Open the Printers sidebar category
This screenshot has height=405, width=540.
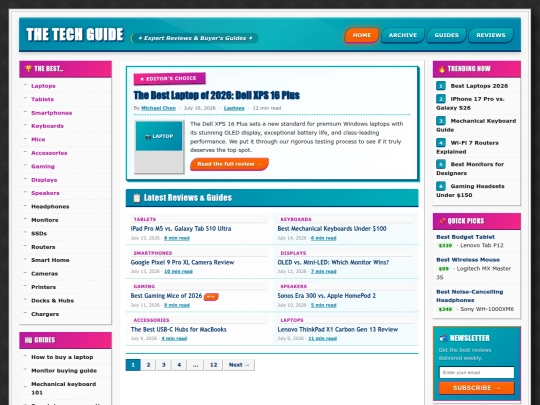(x=43, y=287)
